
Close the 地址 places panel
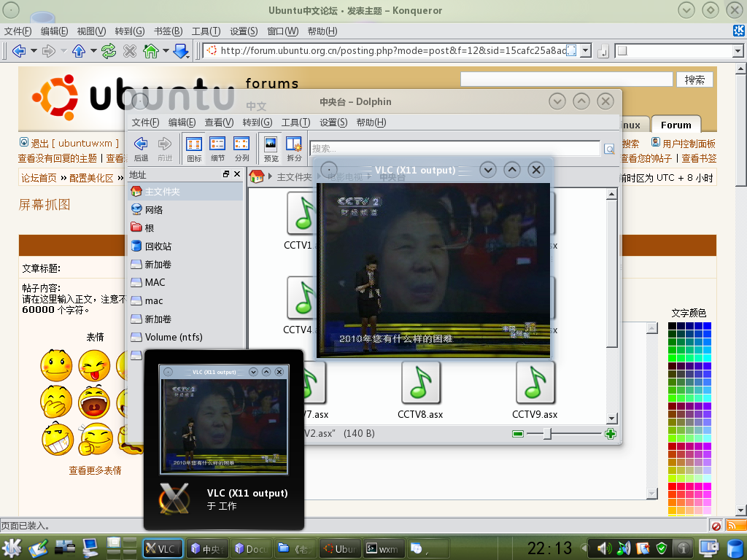click(237, 174)
